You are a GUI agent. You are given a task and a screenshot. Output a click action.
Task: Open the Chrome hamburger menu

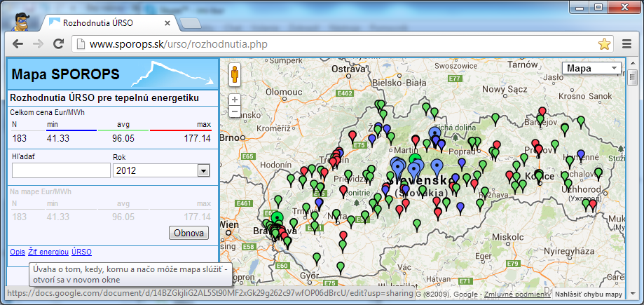[x=626, y=44]
